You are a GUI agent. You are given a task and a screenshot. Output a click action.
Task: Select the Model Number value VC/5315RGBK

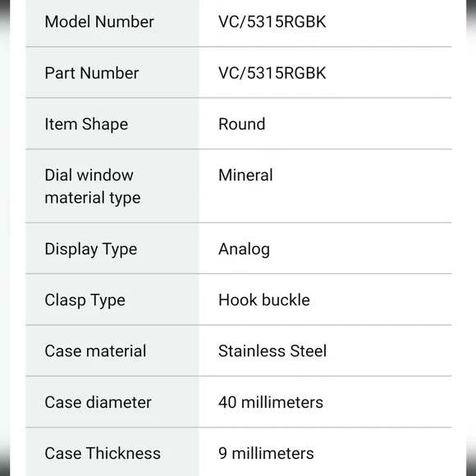point(272,22)
